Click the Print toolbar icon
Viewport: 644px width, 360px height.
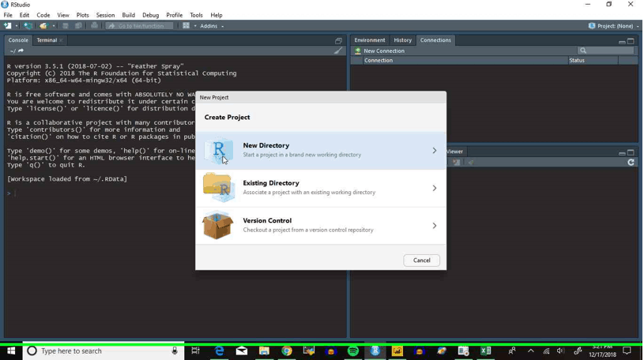[x=94, y=26]
